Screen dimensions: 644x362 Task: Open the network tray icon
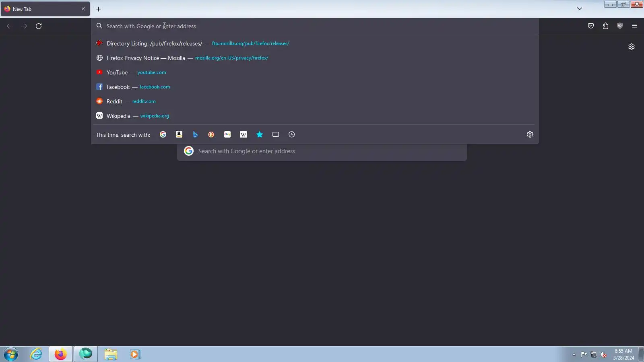(594, 354)
